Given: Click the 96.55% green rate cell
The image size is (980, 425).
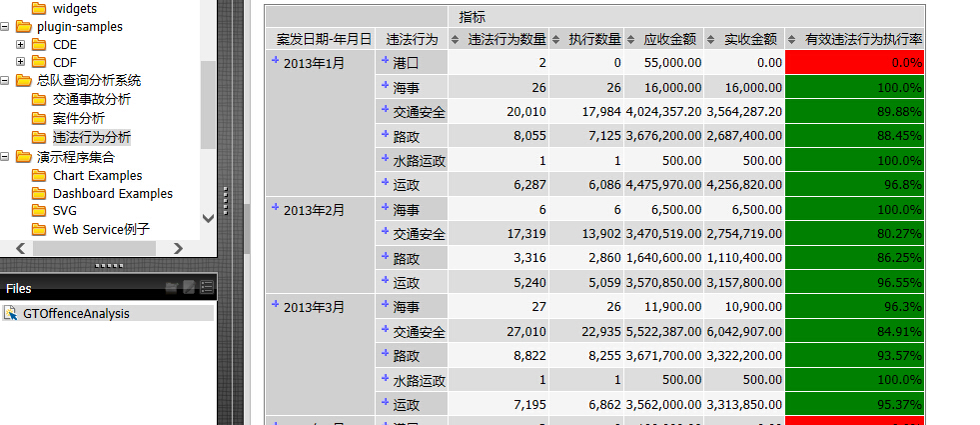Looking at the screenshot, I should (x=854, y=282).
